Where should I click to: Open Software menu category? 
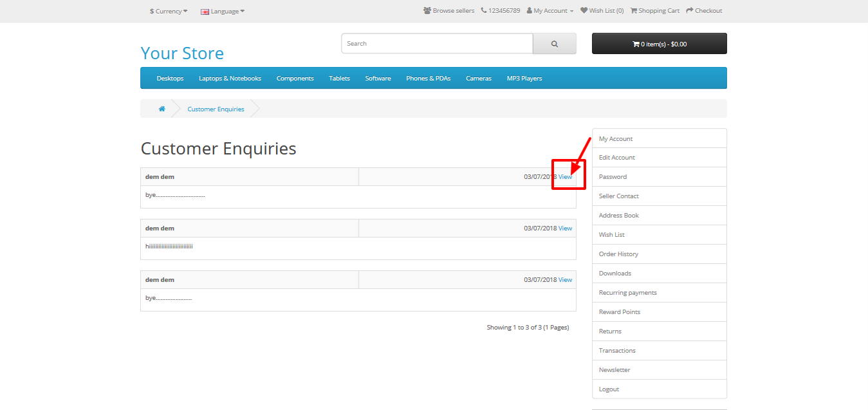coord(378,79)
